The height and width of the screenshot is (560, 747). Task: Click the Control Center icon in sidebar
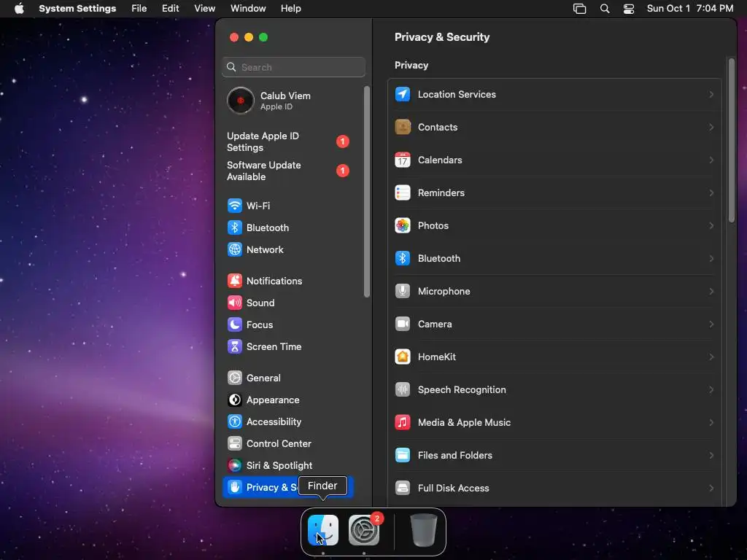[x=234, y=444]
